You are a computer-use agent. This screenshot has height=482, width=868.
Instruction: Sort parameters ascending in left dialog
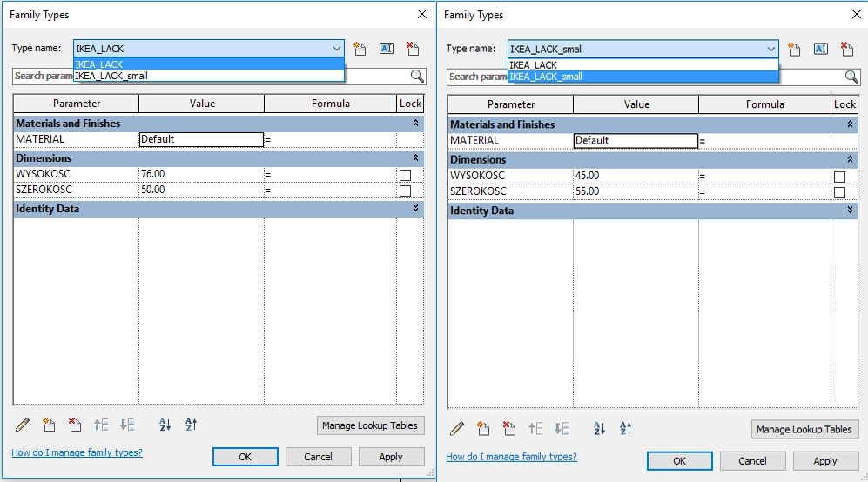165,425
